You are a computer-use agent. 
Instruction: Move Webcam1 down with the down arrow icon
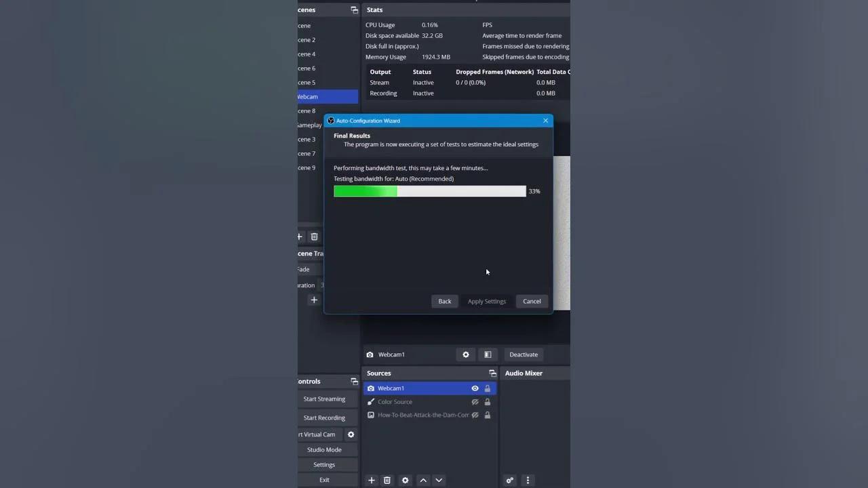[x=439, y=480]
